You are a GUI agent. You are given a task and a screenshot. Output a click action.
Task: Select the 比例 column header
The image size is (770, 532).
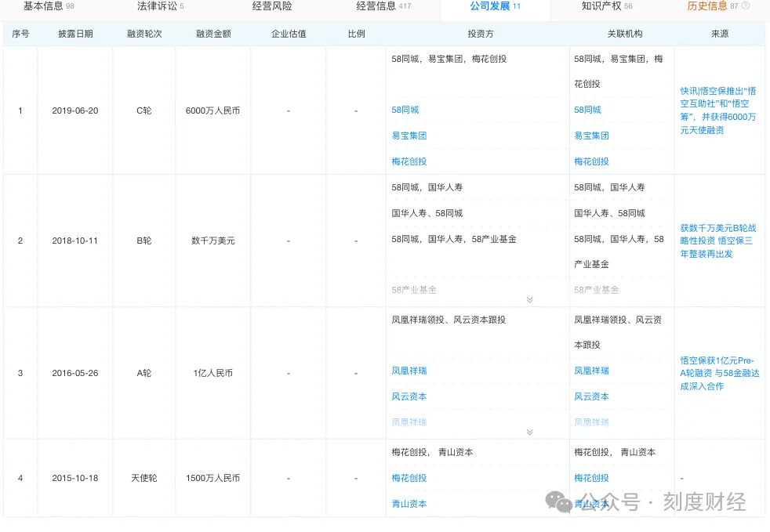(x=356, y=34)
